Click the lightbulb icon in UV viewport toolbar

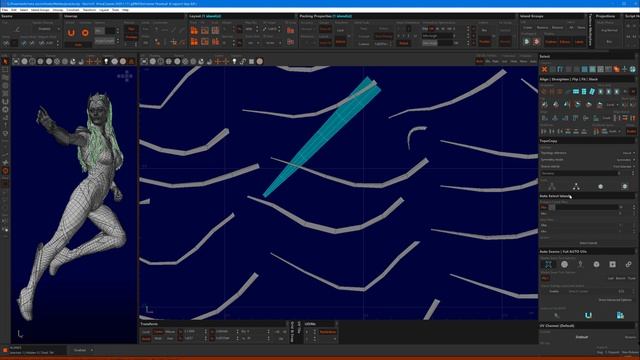click(234, 61)
